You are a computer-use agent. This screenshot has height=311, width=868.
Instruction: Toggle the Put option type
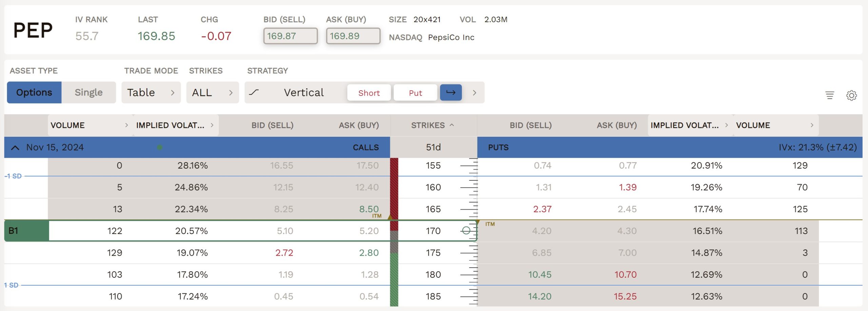(x=415, y=93)
